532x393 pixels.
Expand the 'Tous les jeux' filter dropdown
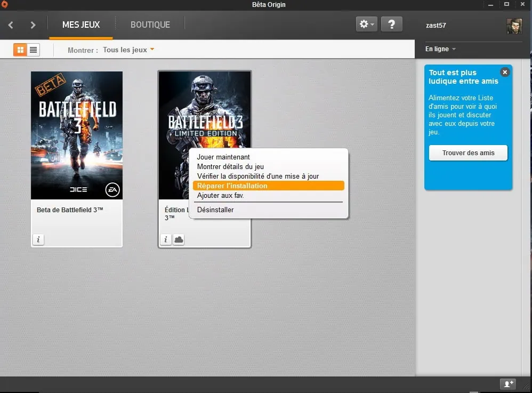click(128, 50)
